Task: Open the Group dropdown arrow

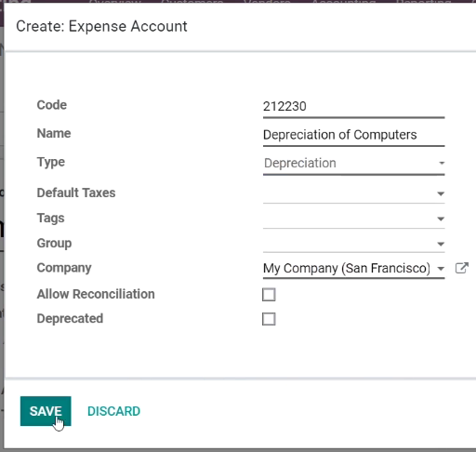Action: click(x=441, y=244)
